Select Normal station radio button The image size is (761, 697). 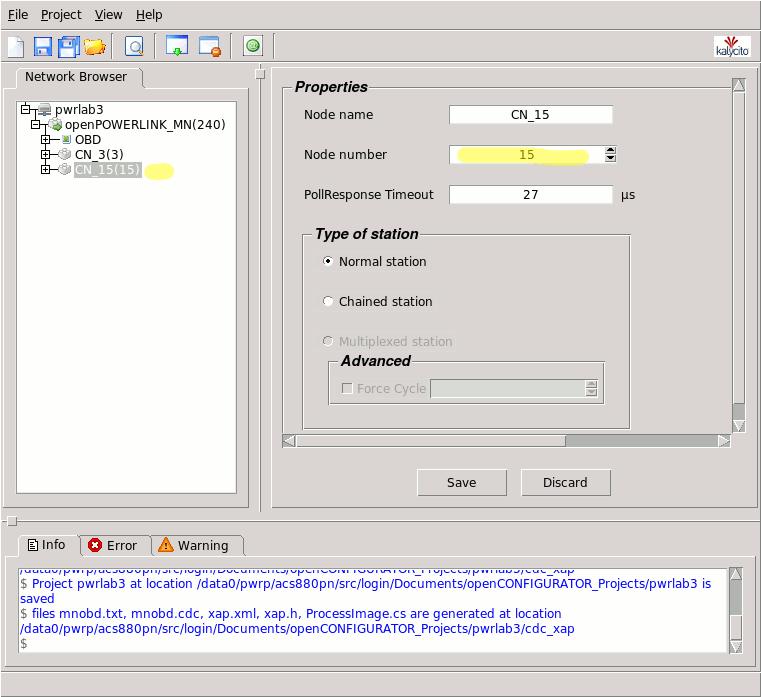(x=328, y=261)
